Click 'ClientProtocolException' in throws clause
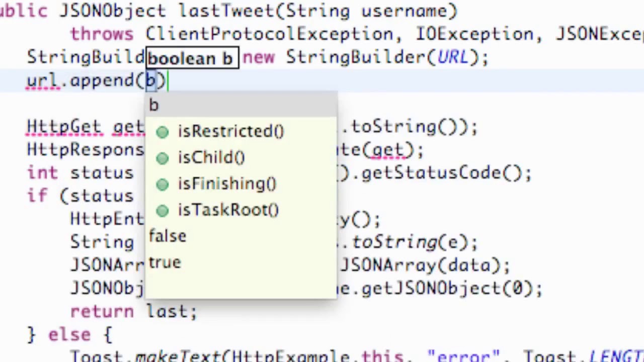The image size is (644, 362). point(269,34)
